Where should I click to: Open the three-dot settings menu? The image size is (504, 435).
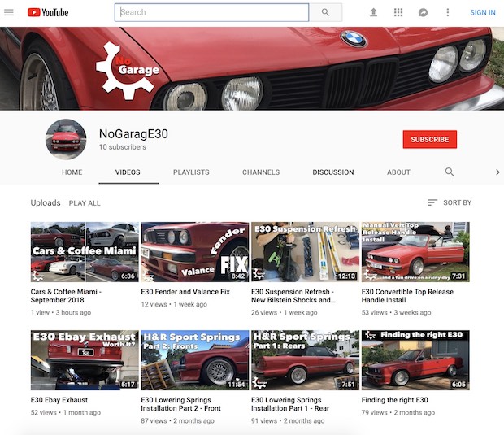(x=447, y=12)
